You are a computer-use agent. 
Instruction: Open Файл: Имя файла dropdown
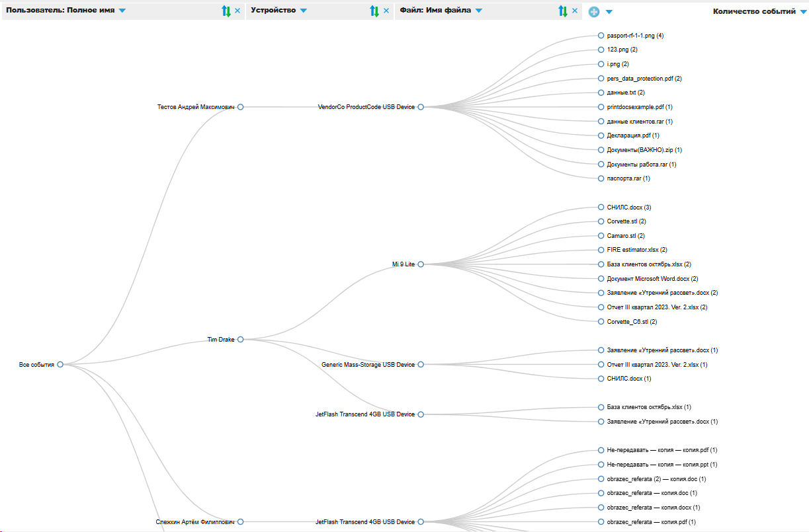[478, 11]
